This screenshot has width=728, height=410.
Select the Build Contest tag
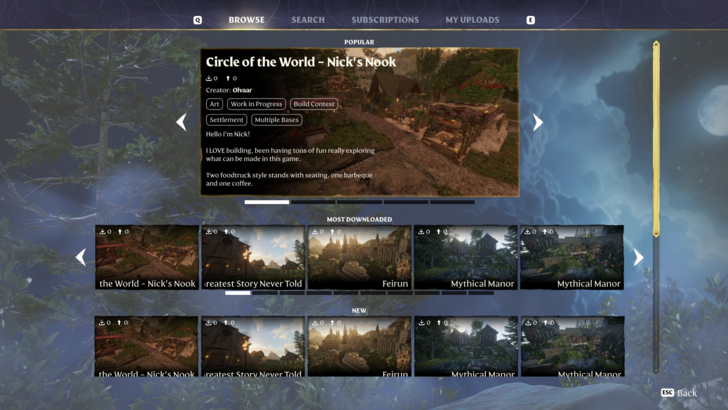pyautogui.click(x=314, y=104)
